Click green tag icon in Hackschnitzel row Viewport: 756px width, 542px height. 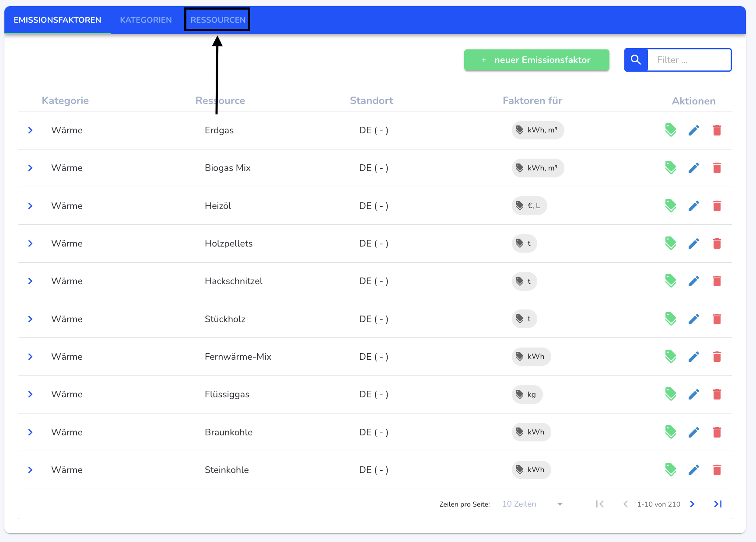pyautogui.click(x=670, y=281)
